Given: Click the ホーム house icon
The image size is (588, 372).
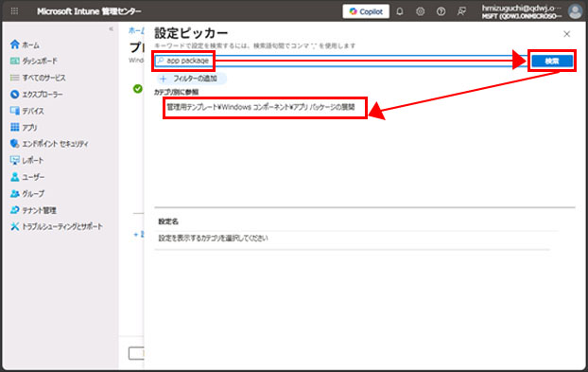Looking at the screenshot, I should pos(14,44).
